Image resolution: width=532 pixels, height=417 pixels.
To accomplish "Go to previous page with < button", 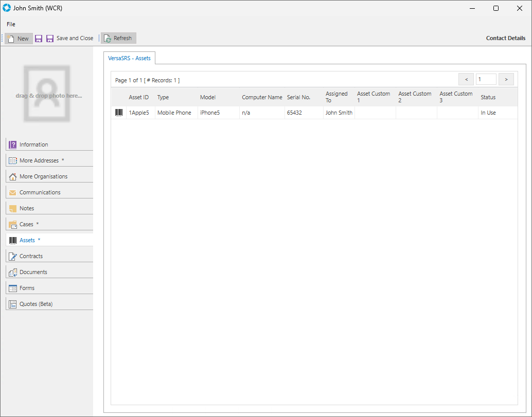I will click(x=466, y=79).
